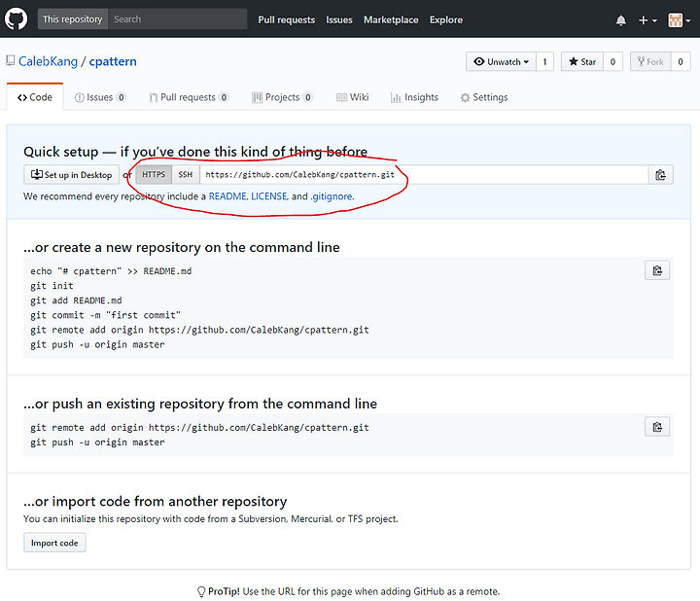This screenshot has height=601, width=700.
Task: Select the HTTPS protocol toggle
Action: 154,175
